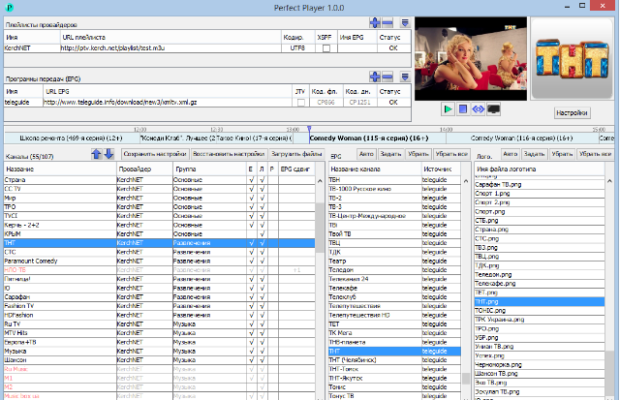Click the video preview area

(x=471, y=58)
